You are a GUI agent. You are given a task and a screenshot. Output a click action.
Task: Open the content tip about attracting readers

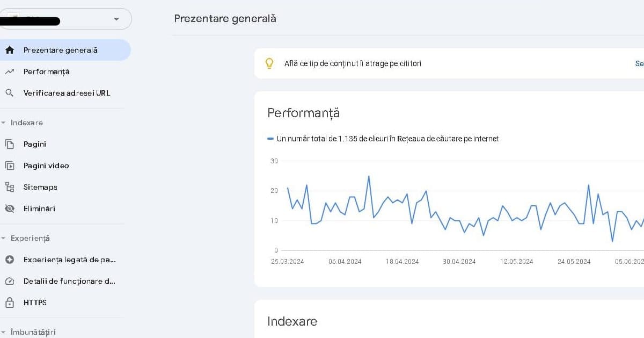pyautogui.click(x=353, y=63)
